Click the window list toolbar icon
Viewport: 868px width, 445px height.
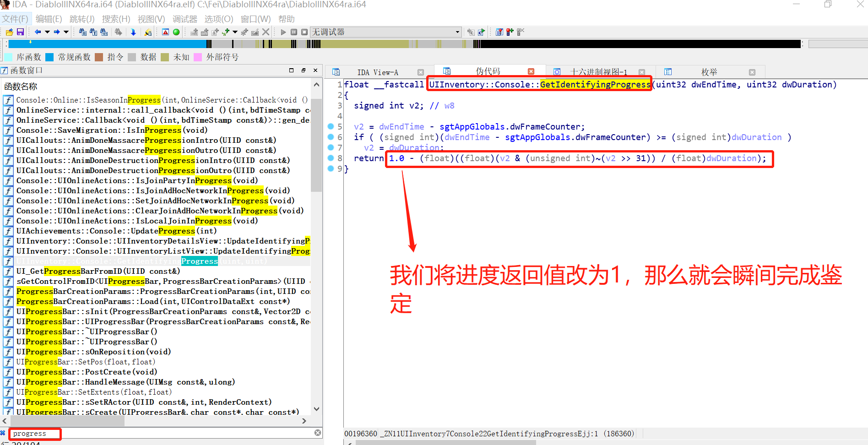pos(499,32)
